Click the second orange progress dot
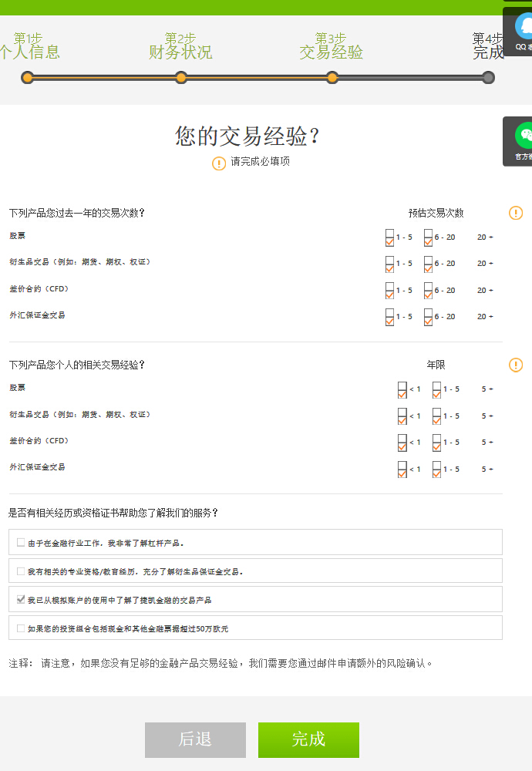Screen dimensions: 532x771 coord(181,78)
